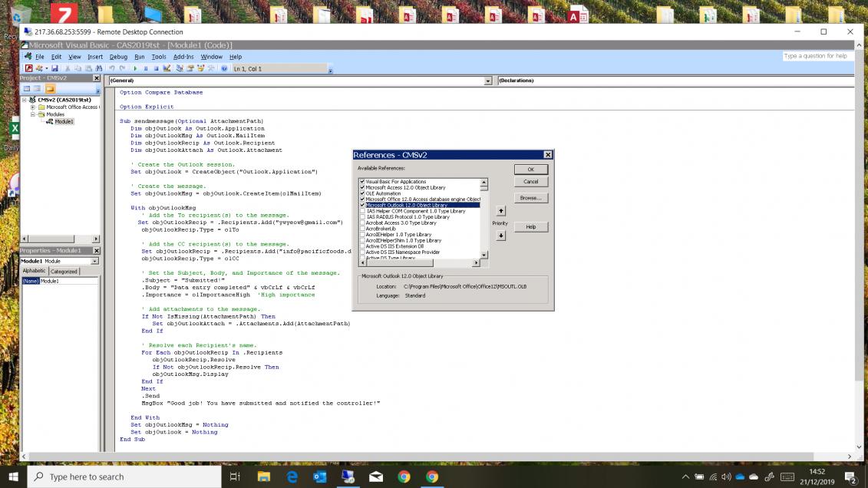The image size is (868, 488).
Task: Click references list horizontal scrollbar thumb
Action: pos(399,263)
